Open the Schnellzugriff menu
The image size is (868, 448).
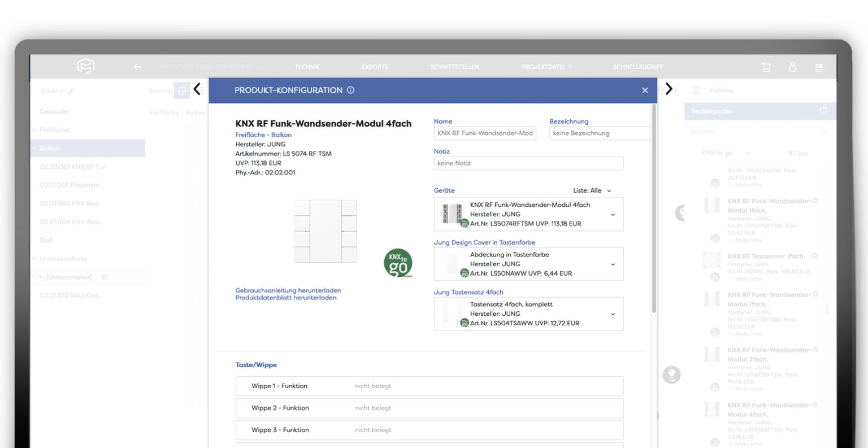click(638, 67)
